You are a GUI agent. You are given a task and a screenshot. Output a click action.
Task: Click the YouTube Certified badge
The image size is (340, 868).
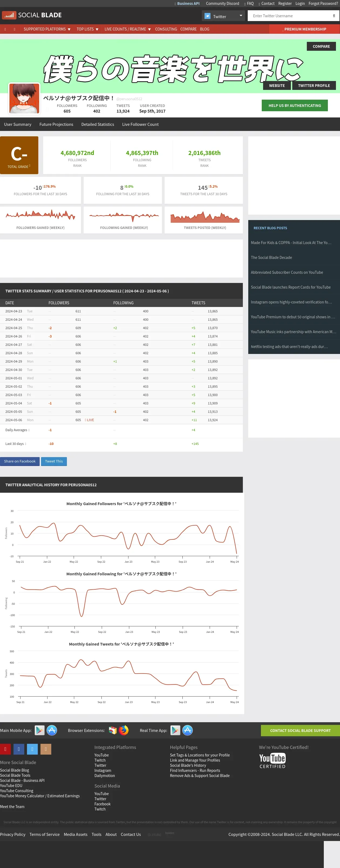[x=272, y=761]
